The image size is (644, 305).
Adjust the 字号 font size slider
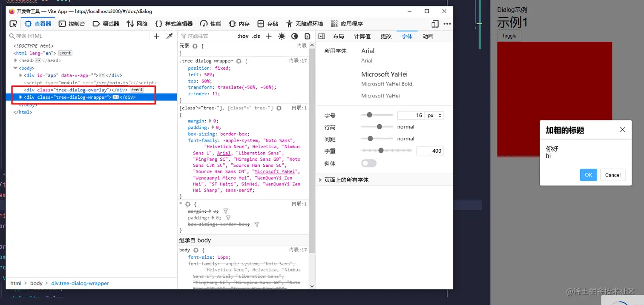point(377,115)
